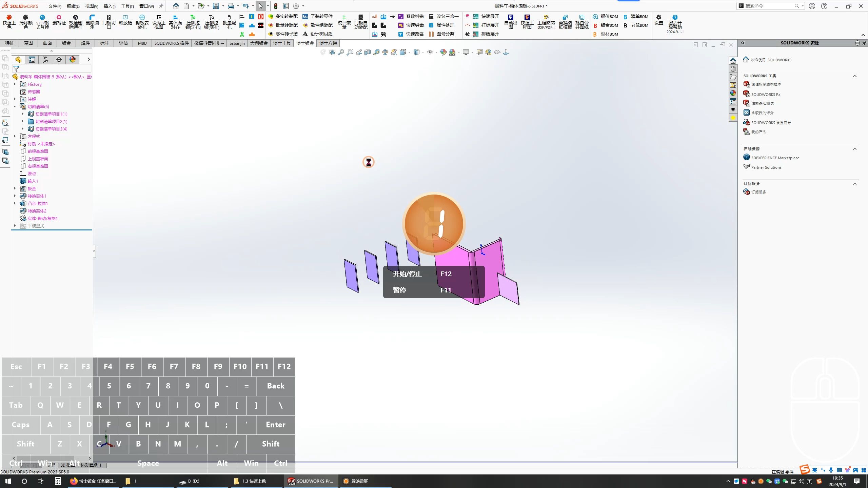Pin the SOLIDWORKS 资源 task pane

[864, 43]
